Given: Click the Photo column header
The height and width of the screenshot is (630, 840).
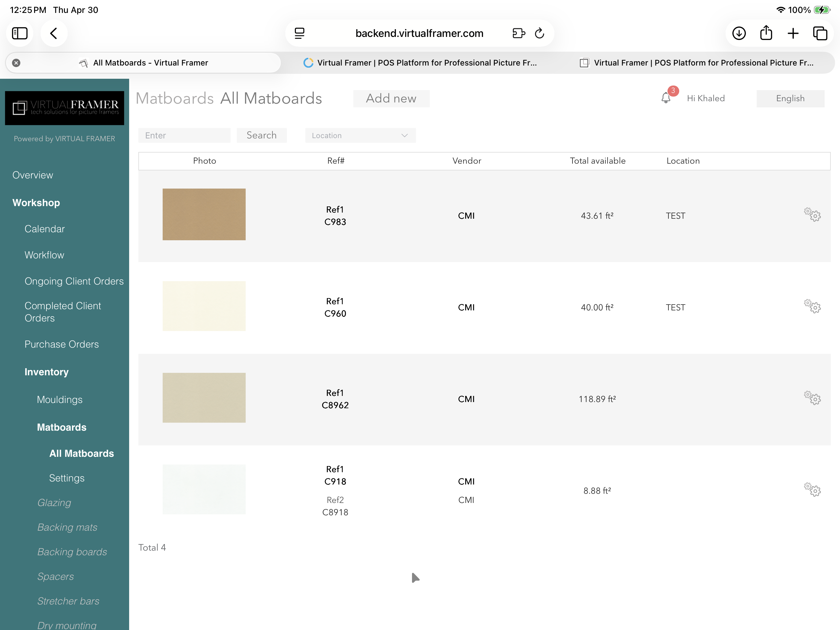Looking at the screenshot, I should click(x=204, y=161).
